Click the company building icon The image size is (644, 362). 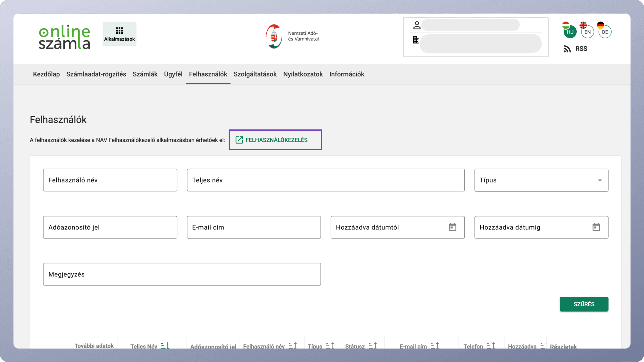(416, 40)
